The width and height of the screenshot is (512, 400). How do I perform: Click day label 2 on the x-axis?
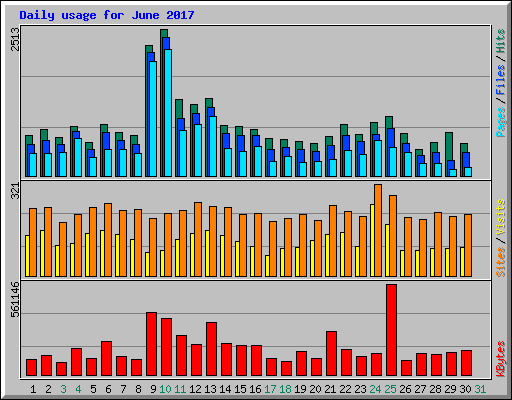(48, 389)
